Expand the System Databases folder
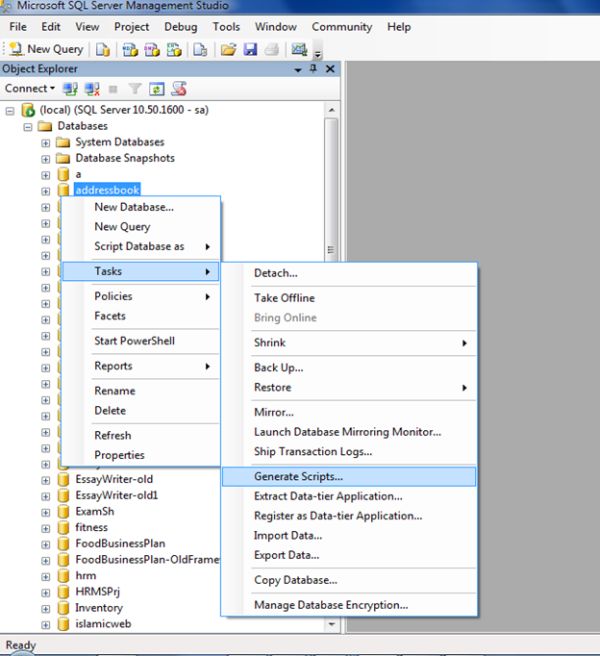Viewport: 600px width, 656px height. tap(46, 143)
